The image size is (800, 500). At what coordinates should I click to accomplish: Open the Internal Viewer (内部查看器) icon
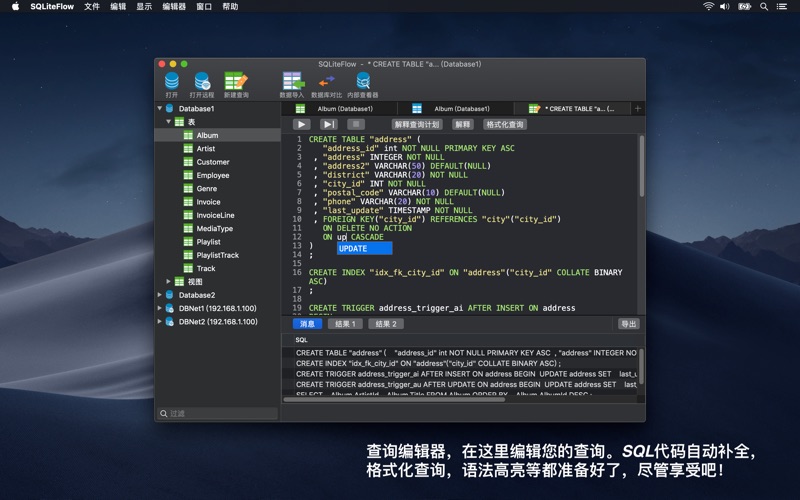click(x=363, y=81)
